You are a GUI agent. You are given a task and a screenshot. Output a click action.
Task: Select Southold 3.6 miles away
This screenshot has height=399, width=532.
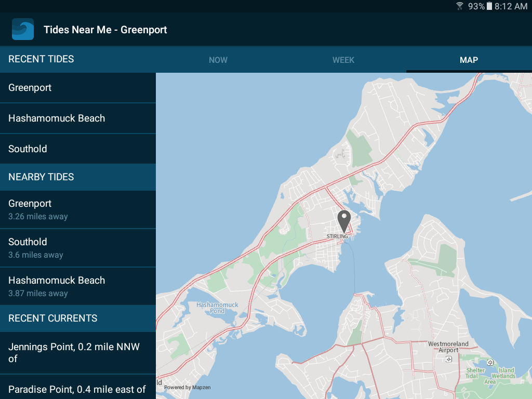(78, 248)
